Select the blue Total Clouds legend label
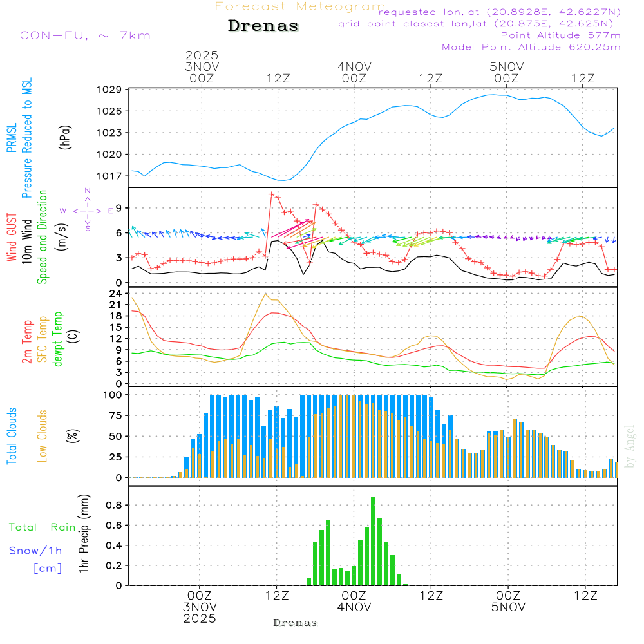644x644 pixels. coord(11,436)
